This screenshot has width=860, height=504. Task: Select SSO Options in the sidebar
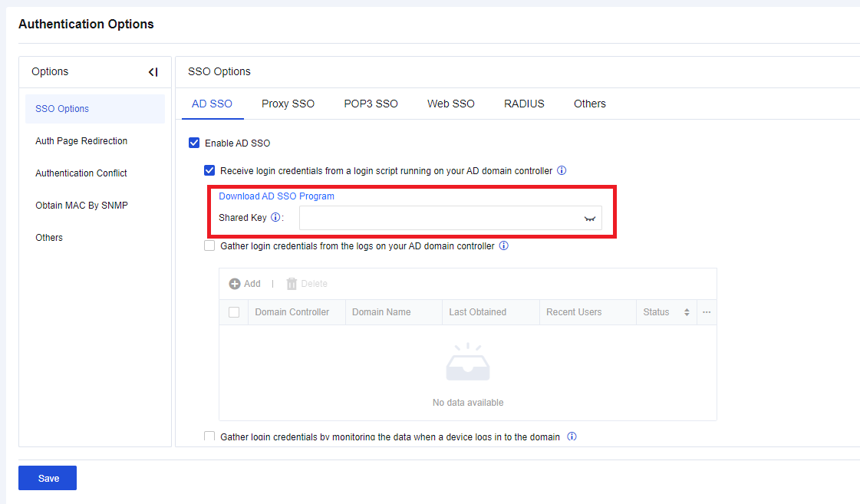click(95, 109)
